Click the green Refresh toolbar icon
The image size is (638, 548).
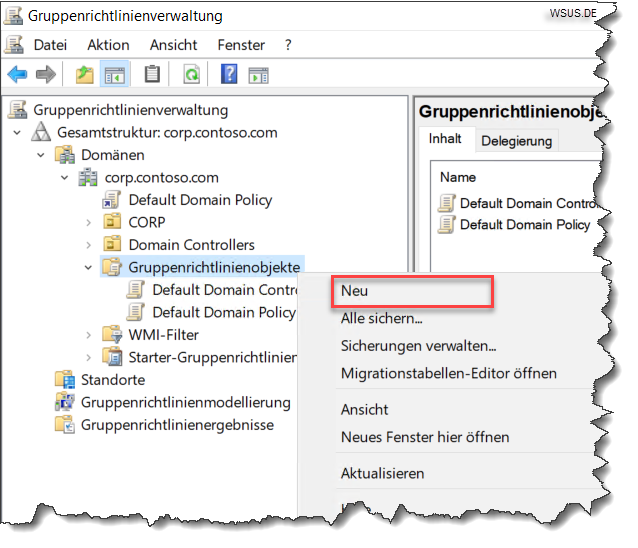click(x=190, y=74)
